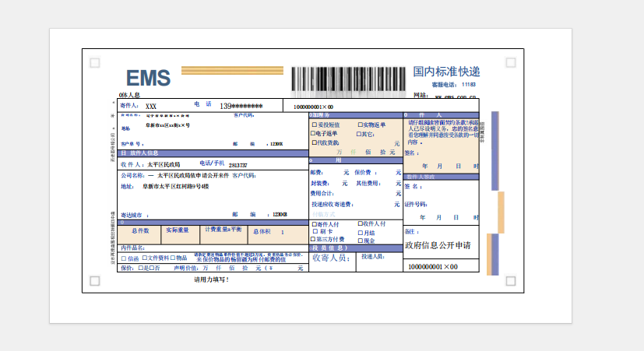This screenshot has height=351, width=644.
Task: Click the sender address 阜新市xx区xx街x×号
Action: click(167, 125)
